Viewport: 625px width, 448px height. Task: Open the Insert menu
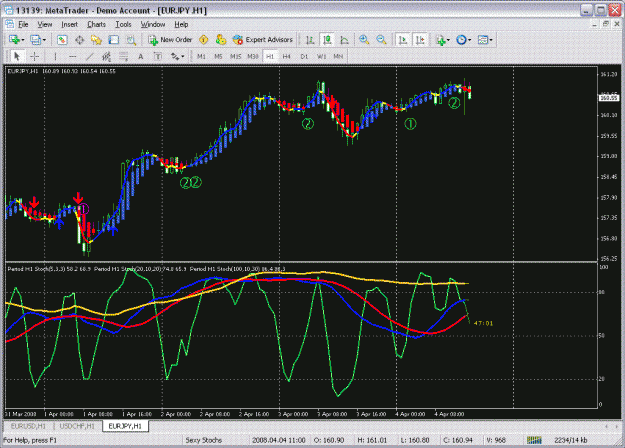pos(69,24)
